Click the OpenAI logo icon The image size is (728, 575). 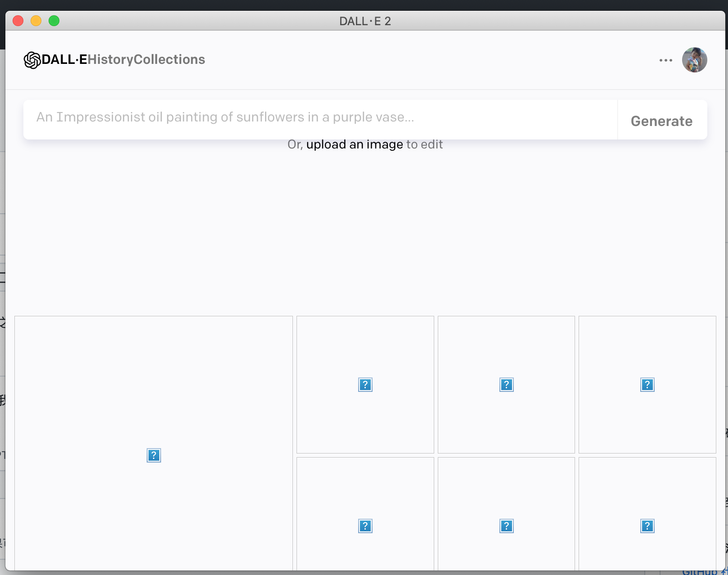(32, 60)
